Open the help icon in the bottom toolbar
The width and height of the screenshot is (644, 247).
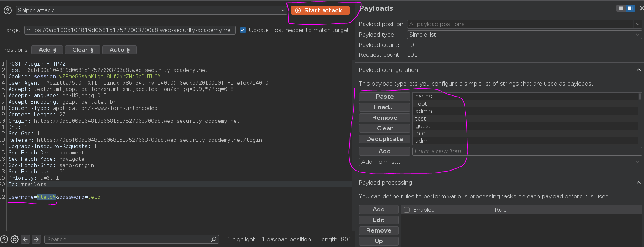(4, 239)
